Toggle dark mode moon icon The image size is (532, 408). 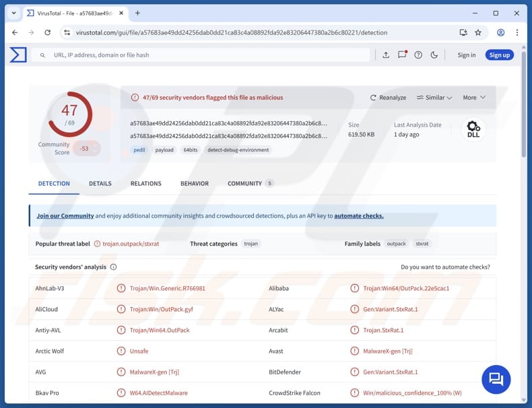[434, 55]
